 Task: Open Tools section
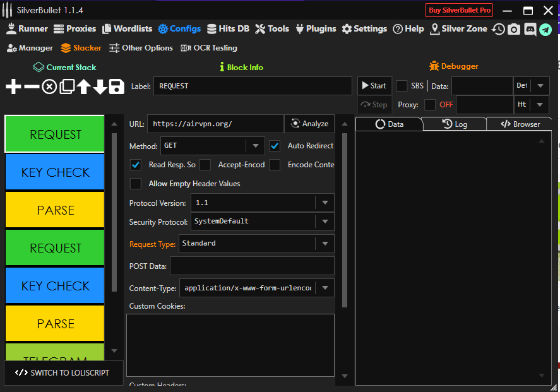pos(272,28)
